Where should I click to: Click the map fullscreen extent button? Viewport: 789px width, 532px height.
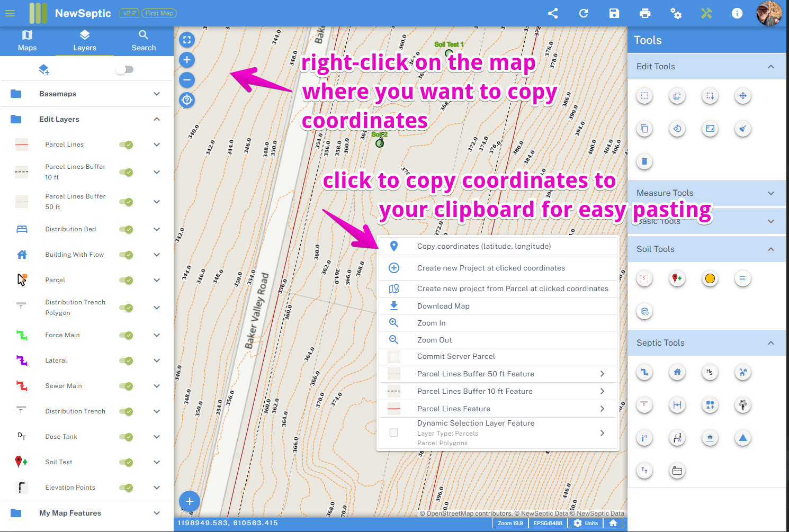[187, 40]
